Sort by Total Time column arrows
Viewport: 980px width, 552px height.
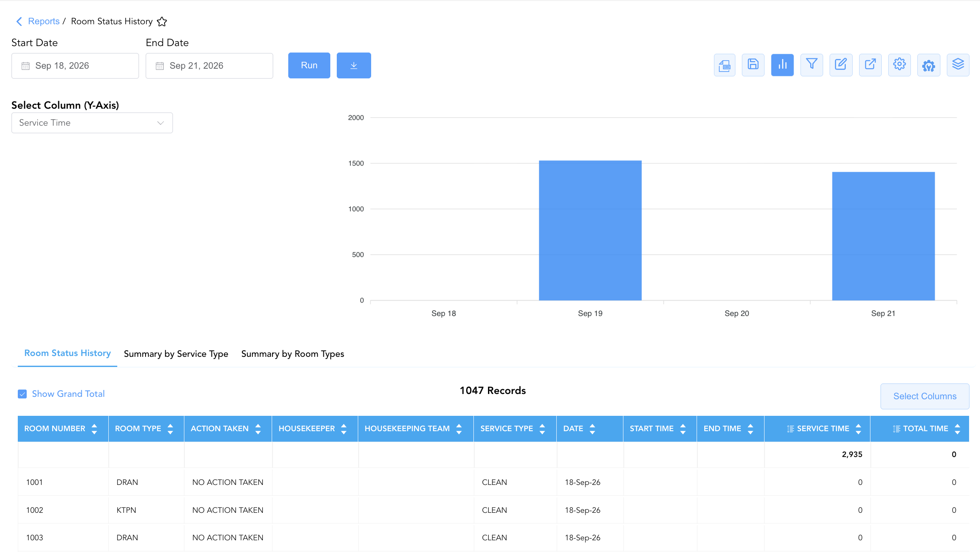(957, 429)
